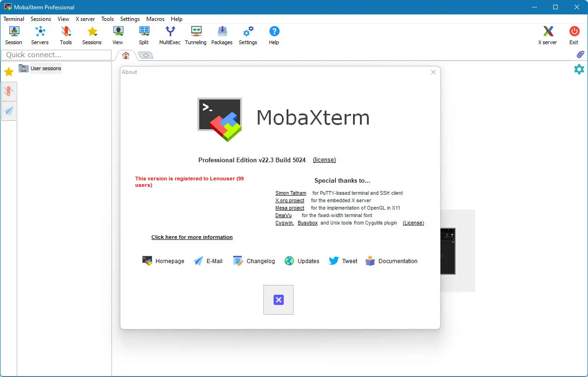Click the MobaXterm logo image in About
The height and width of the screenshot is (377, 588).
tap(220, 119)
